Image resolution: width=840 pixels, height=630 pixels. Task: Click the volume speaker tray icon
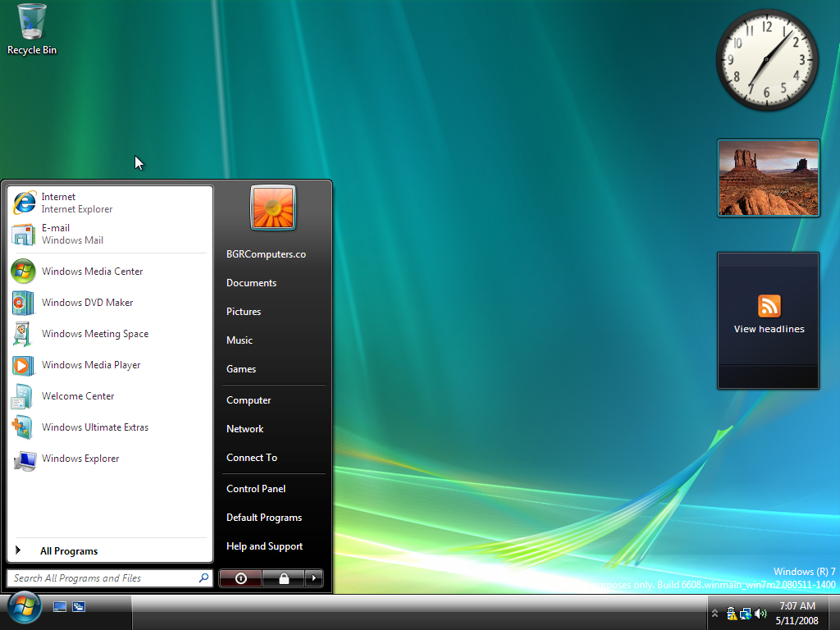pos(760,614)
